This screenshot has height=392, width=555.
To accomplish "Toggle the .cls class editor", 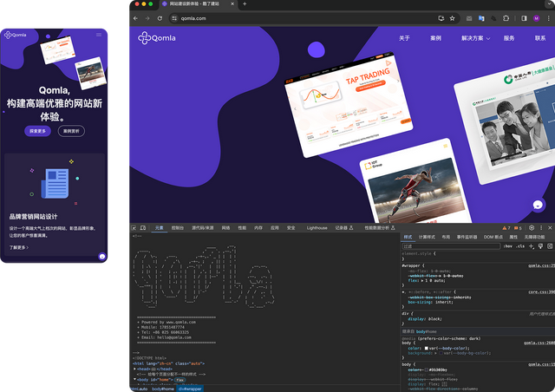I will pyautogui.click(x=520, y=246).
